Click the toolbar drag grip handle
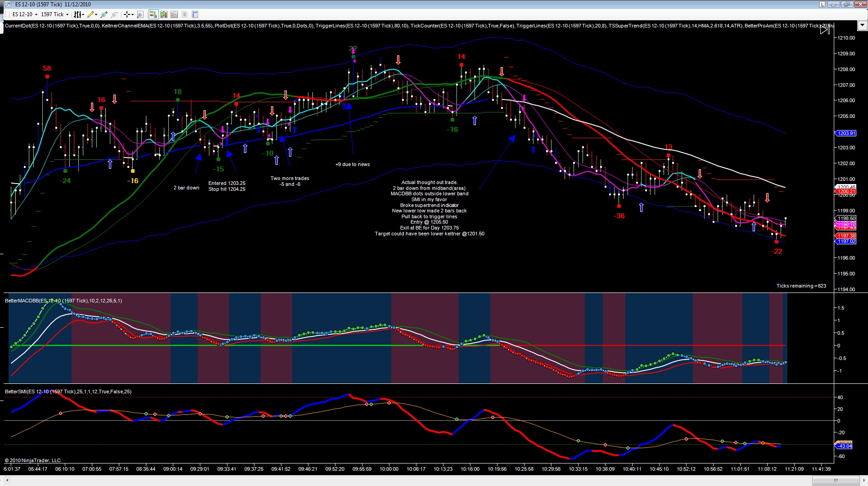Image resolution: width=868 pixels, height=486 pixels. pos(6,14)
